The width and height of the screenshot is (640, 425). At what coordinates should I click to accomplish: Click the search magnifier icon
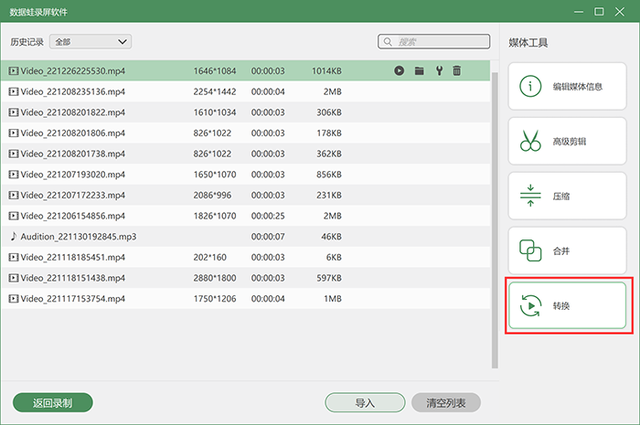(388, 42)
